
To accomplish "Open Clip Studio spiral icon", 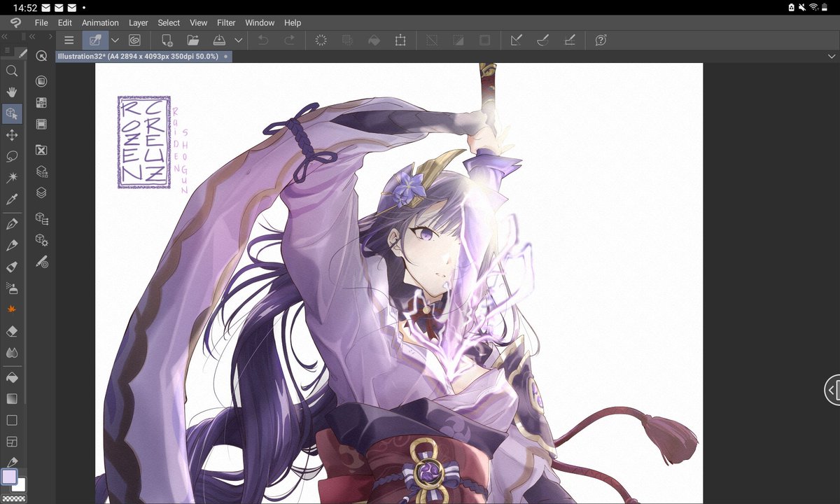I will [134, 40].
